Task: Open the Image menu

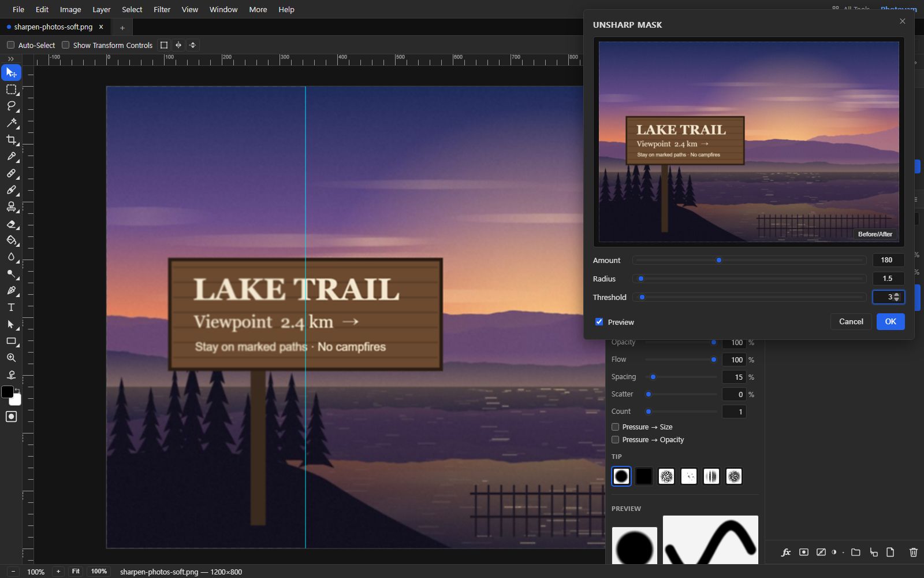Action: coord(70,9)
